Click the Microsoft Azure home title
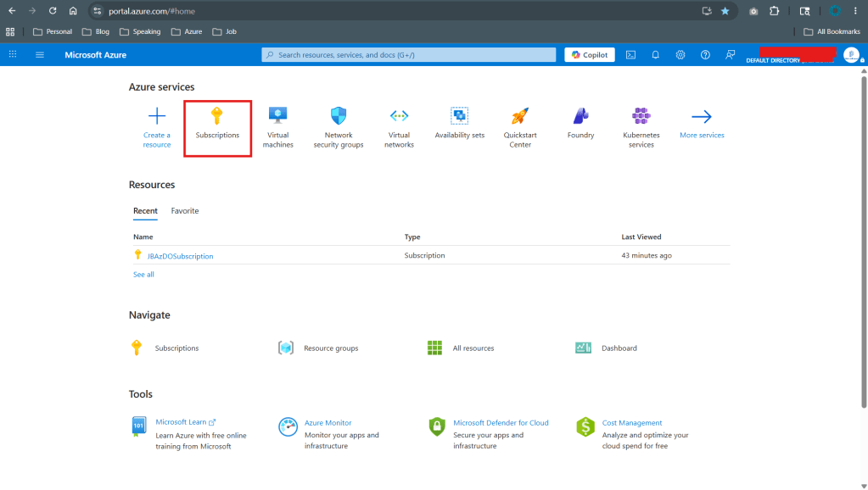868x490 pixels. (x=95, y=55)
